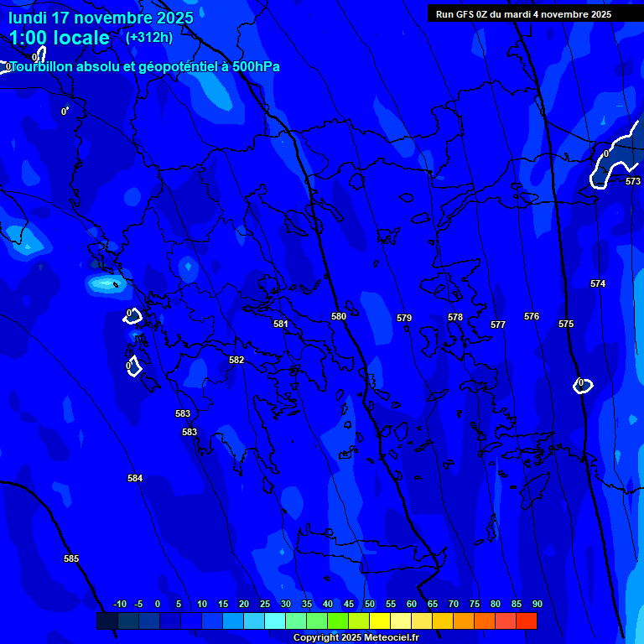Click the yellow legend swatch at 55
Viewport: 644px width, 644px height.
pyautogui.click(x=380, y=621)
